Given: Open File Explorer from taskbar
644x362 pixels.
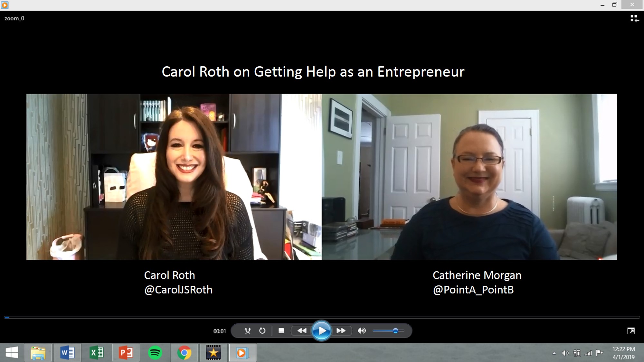Looking at the screenshot, I should pos(38,353).
